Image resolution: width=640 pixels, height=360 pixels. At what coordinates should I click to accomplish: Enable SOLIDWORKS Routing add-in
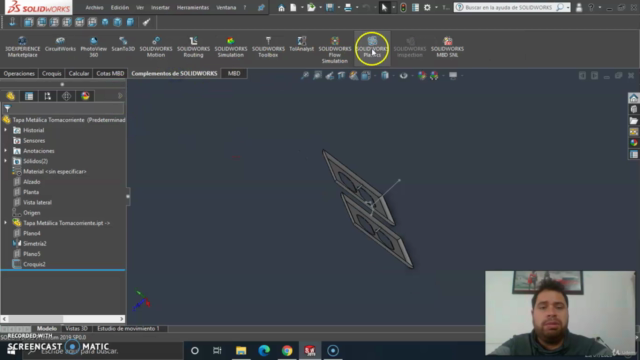pyautogui.click(x=193, y=47)
